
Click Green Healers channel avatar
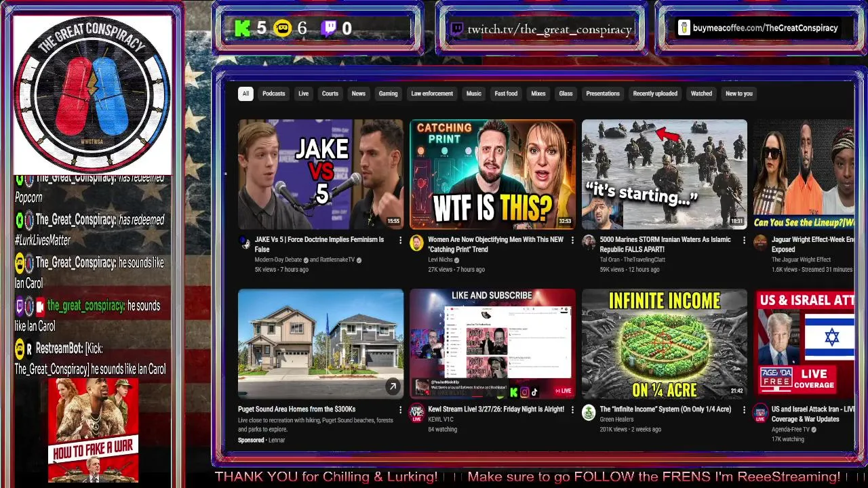[589, 412]
